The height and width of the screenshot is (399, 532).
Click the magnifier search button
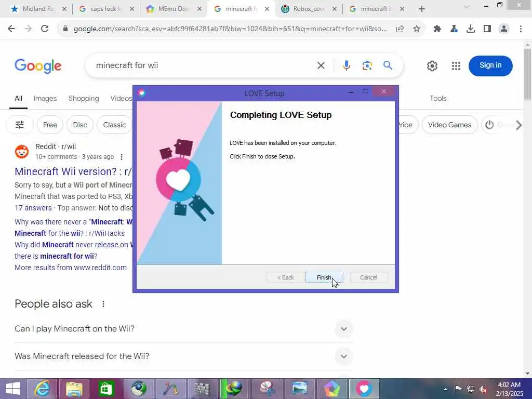[388, 65]
